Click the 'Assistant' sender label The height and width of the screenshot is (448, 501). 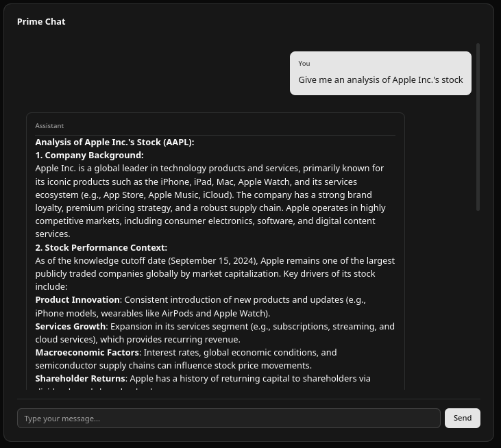pos(49,126)
